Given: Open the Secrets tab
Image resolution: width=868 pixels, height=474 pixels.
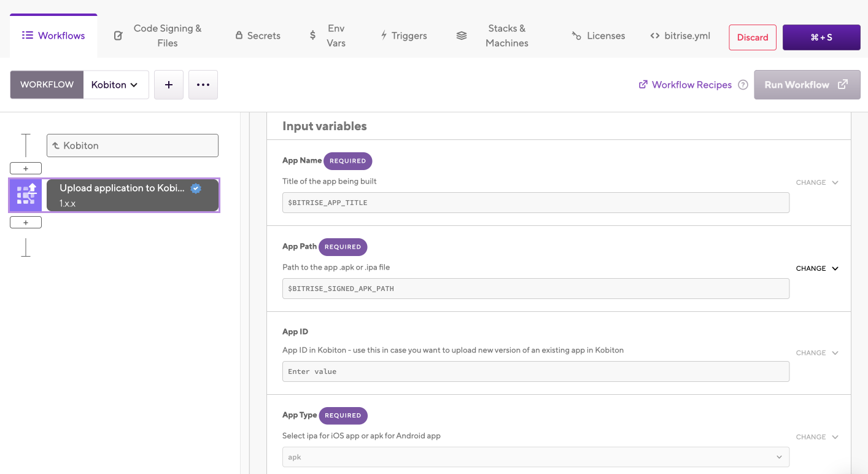Looking at the screenshot, I should [x=258, y=36].
